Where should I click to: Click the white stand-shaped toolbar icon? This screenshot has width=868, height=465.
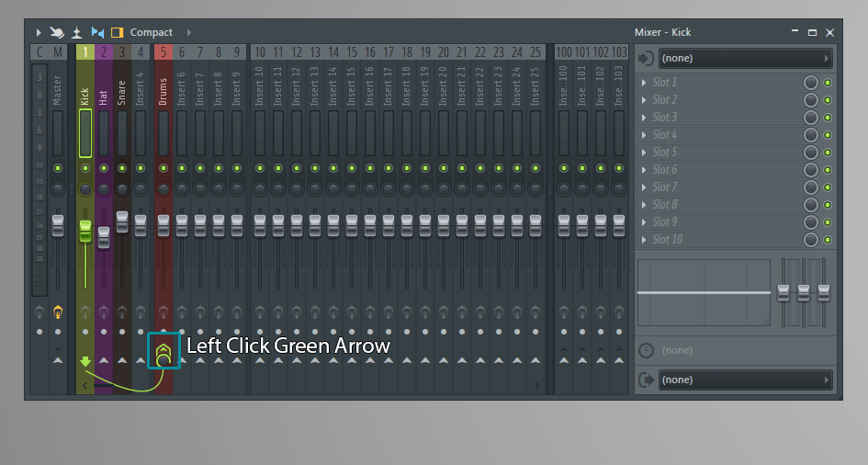point(77,33)
